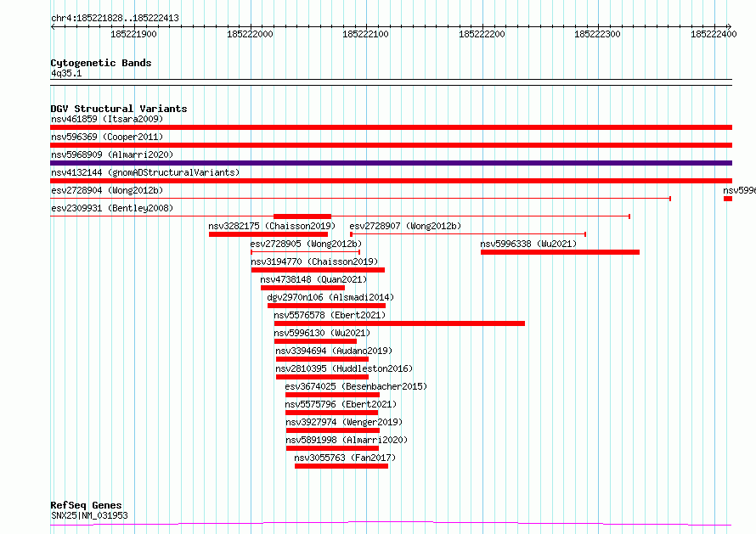Open the nsv596369 (Cooper2011) variant label

tap(106, 137)
